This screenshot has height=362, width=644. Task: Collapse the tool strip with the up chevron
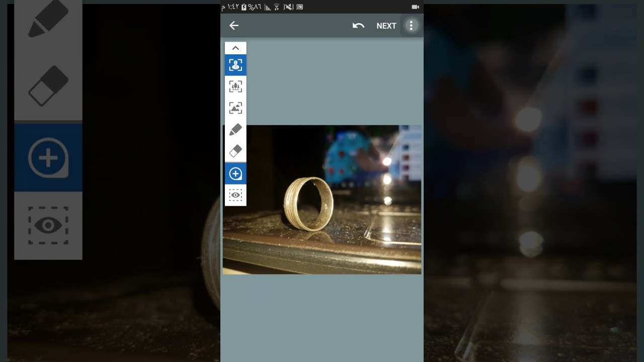pyautogui.click(x=235, y=48)
